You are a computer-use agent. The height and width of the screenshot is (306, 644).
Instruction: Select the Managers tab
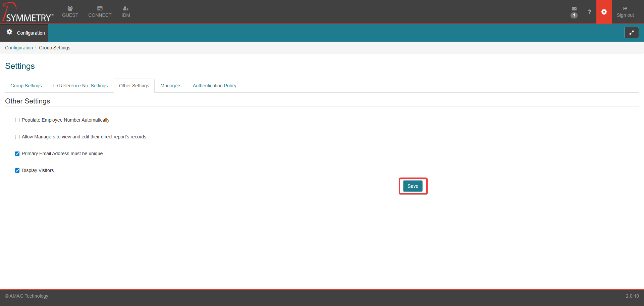tap(171, 86)
